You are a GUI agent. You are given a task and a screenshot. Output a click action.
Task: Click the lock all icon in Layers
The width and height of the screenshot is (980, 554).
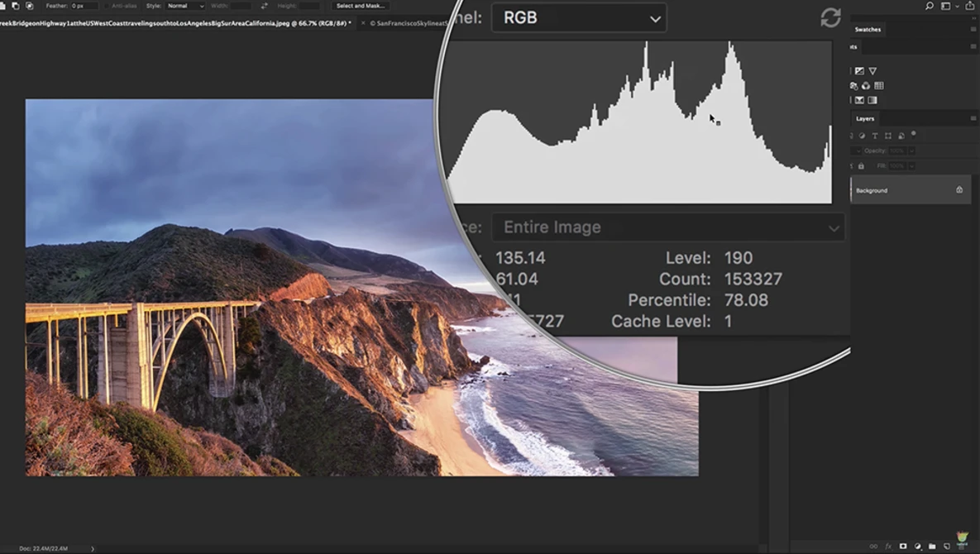tap(861, 166)
